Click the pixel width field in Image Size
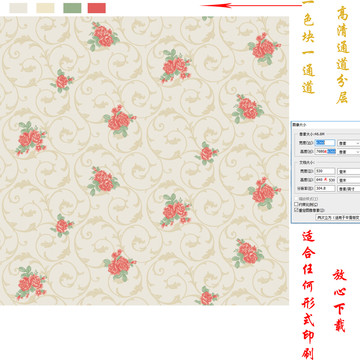Image resolution: width=360 pixels, height=360 pixels. (325, 143)
